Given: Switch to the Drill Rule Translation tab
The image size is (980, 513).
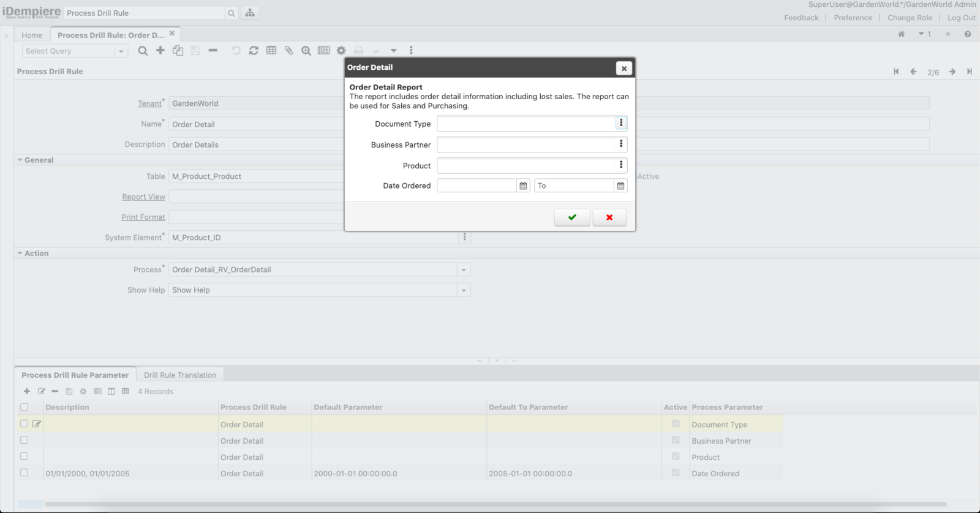Looking at the screenshot, I should (x=180, y=375).
